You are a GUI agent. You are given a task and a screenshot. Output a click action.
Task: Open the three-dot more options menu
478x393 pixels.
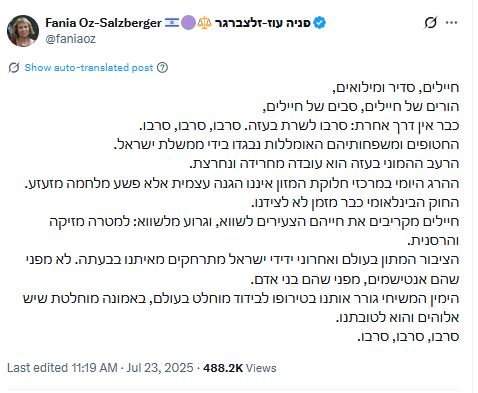(x=451, y=23)
